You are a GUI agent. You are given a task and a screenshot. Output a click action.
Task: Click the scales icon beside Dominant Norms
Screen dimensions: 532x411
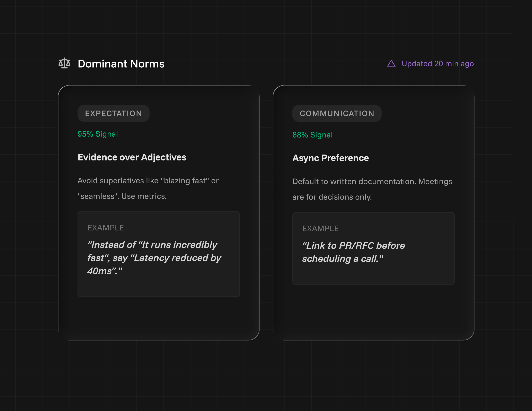tap(64, 63)
